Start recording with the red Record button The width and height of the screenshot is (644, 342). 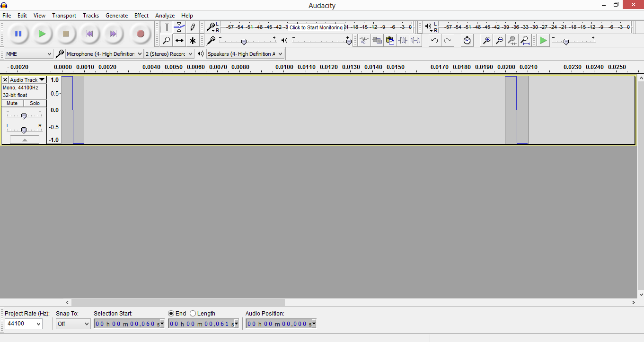click(x=140, y=34)
